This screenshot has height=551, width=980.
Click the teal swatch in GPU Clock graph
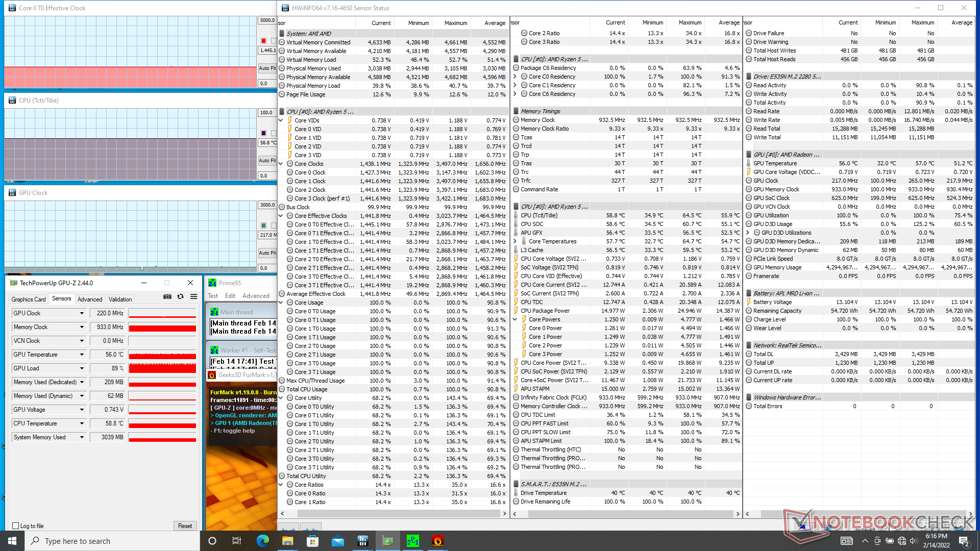[263, 226]
